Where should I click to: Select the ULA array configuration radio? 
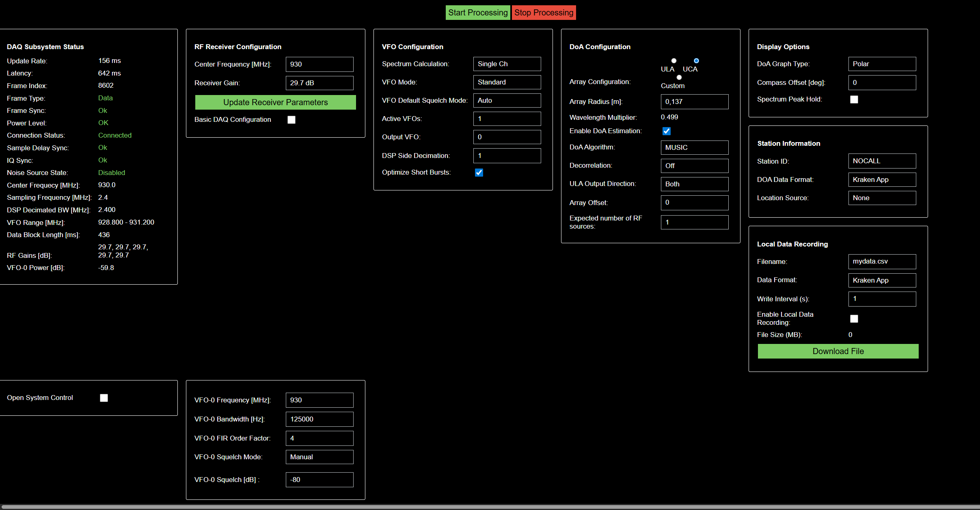pyautogui.click(x=674, y=61)
